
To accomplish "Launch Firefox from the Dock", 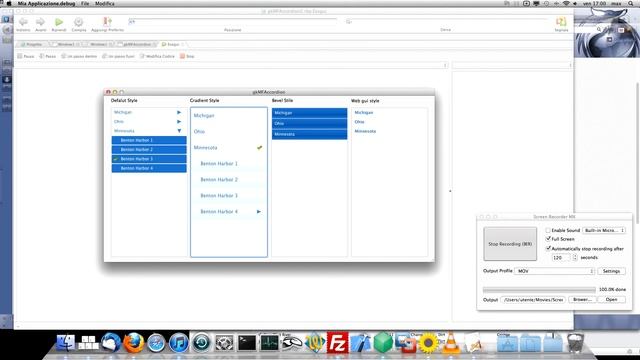I will (x=134, y=342).
